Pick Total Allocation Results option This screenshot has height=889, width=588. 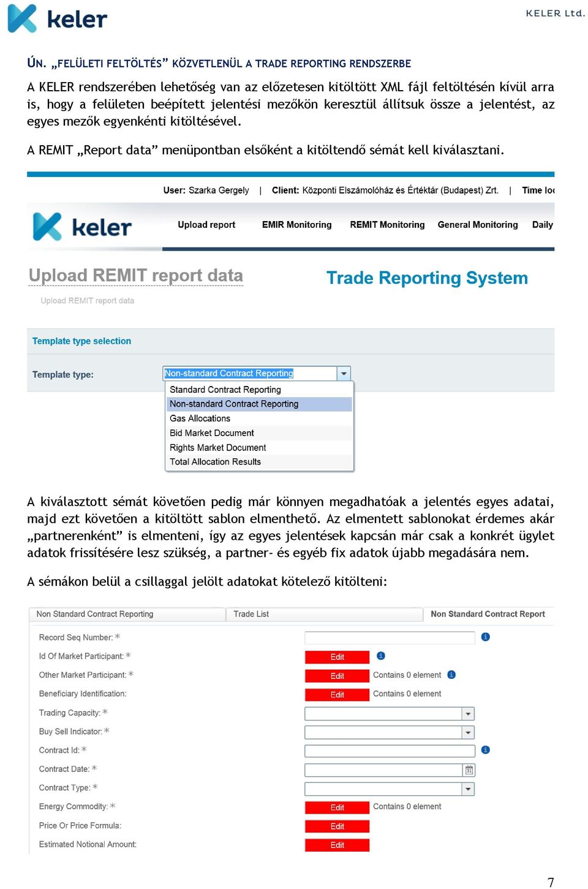coord(259,462)
